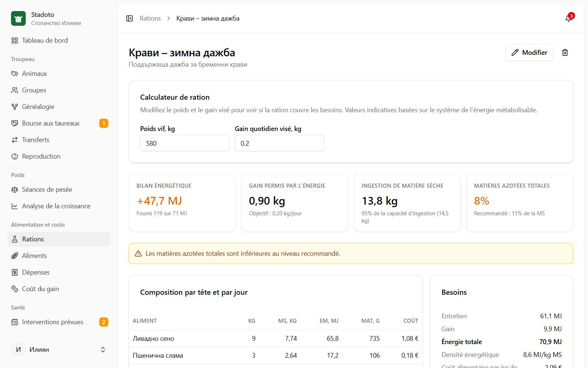Collapse the sidebar panel icon

(x=129, y=18)
